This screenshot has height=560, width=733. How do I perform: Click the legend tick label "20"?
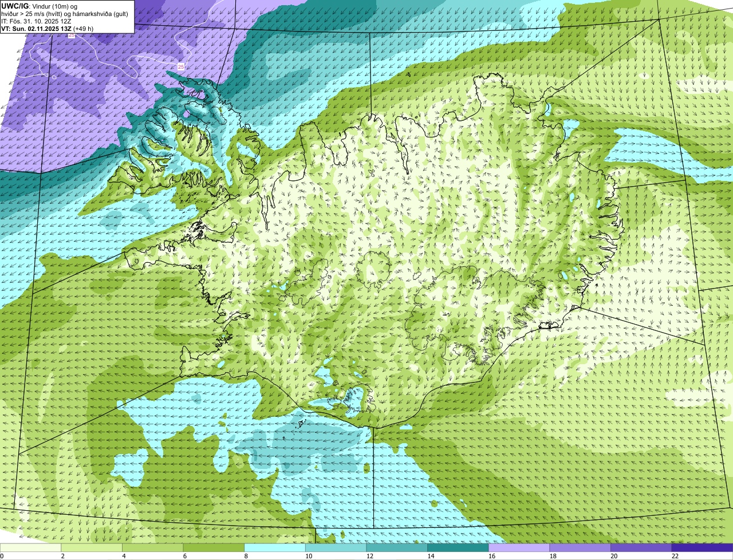click(x=614, y=556)
